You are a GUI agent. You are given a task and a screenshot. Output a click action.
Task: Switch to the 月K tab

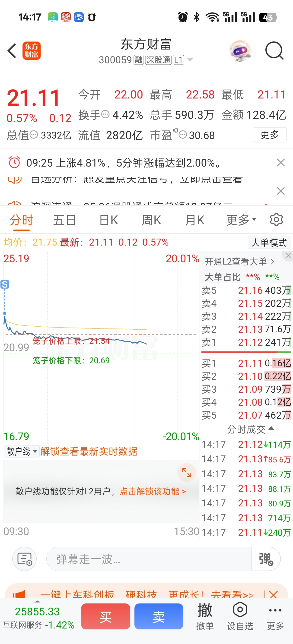pyautogui.click(x=195, y=220)
